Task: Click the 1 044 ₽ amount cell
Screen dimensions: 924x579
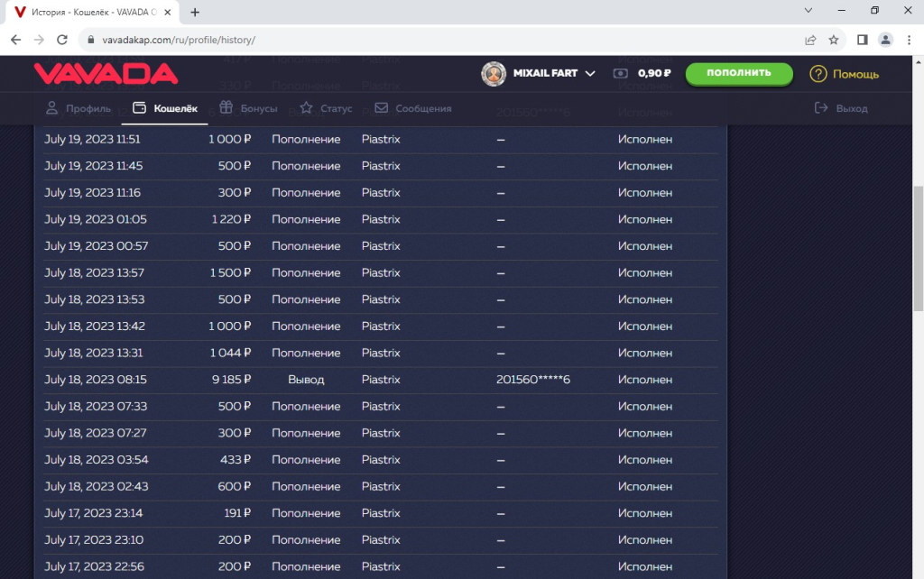Action: click(230, 354)
